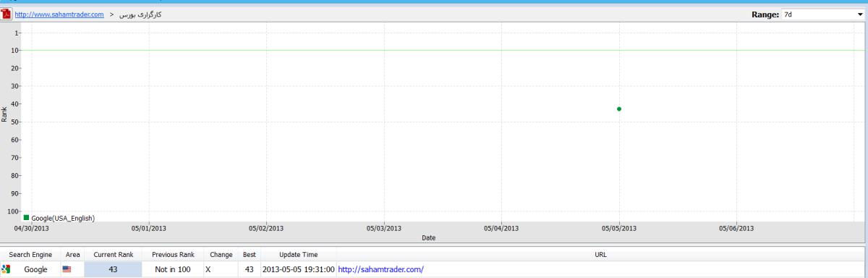Click the green Google(USA_English) legend marker
Screen dimensions: 868x278
tap(27, 217)
